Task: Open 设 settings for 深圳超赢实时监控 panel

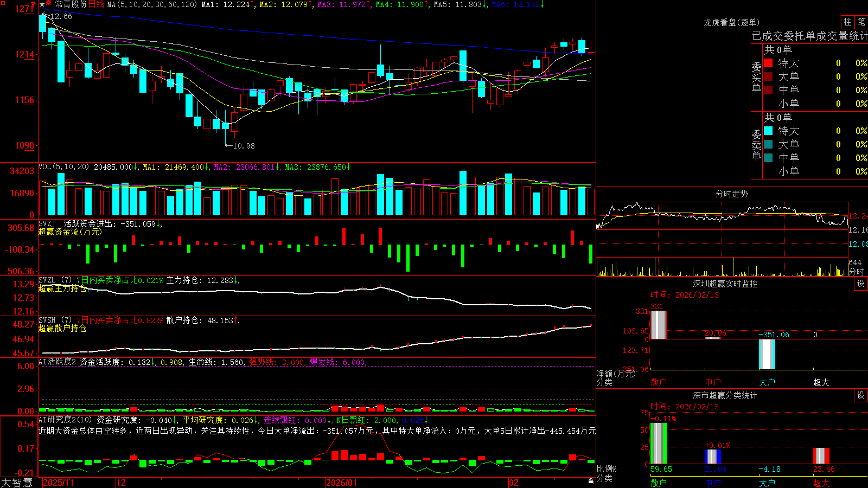Action: [x=861, y=284]
